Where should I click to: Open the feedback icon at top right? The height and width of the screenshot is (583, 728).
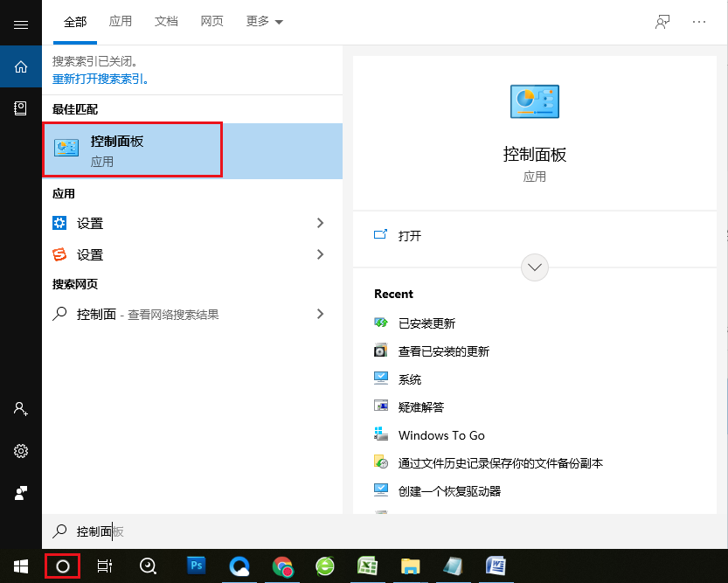pos(662,22)
